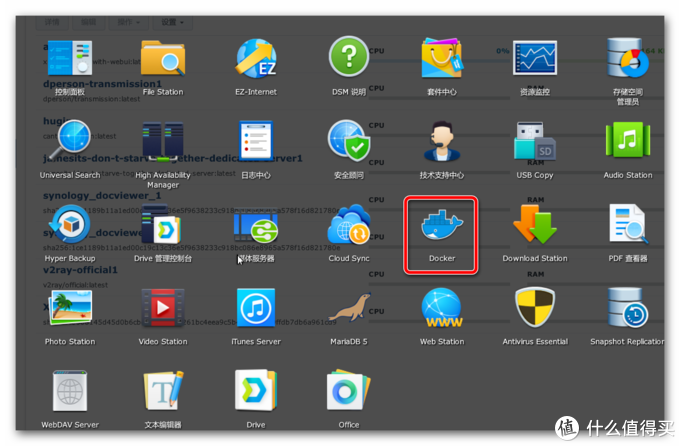Open PDF 查看器 viewer
This screenshot has height=446, width=680.
[628, 224]
